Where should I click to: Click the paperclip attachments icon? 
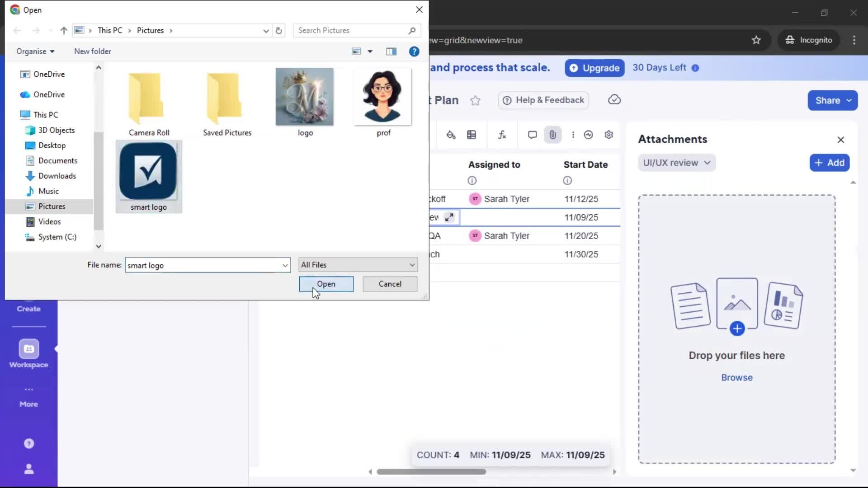point(552,134)
